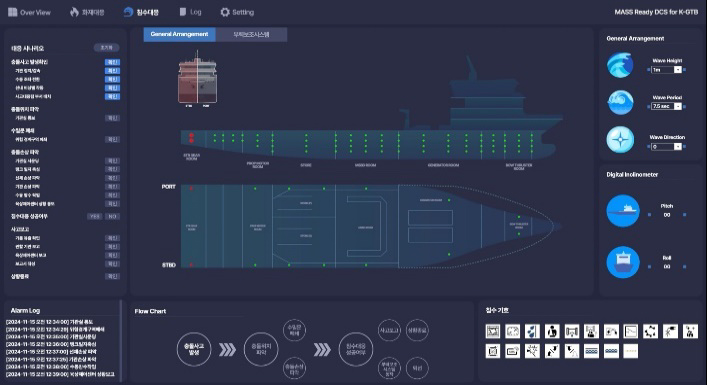Click the first symbol in 침수 기호 top row

coord(493,331)
